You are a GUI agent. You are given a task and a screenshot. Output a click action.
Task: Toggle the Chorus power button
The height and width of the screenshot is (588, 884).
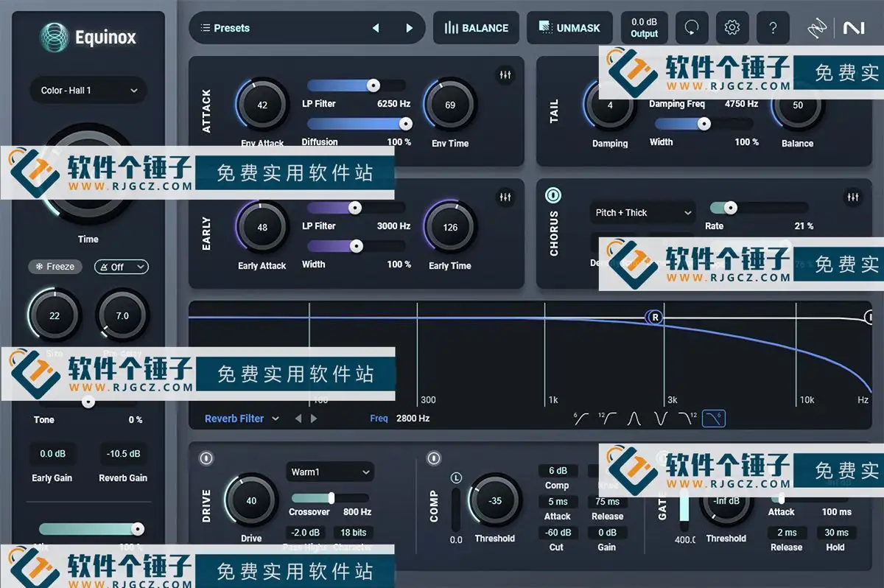coord(553,195)
